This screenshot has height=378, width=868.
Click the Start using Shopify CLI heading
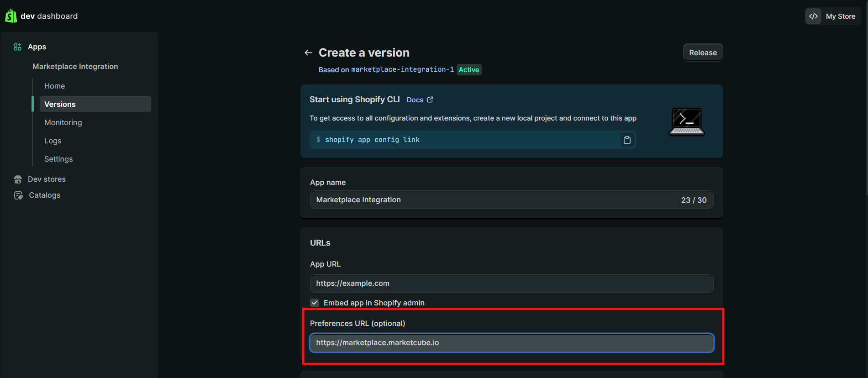355,100
